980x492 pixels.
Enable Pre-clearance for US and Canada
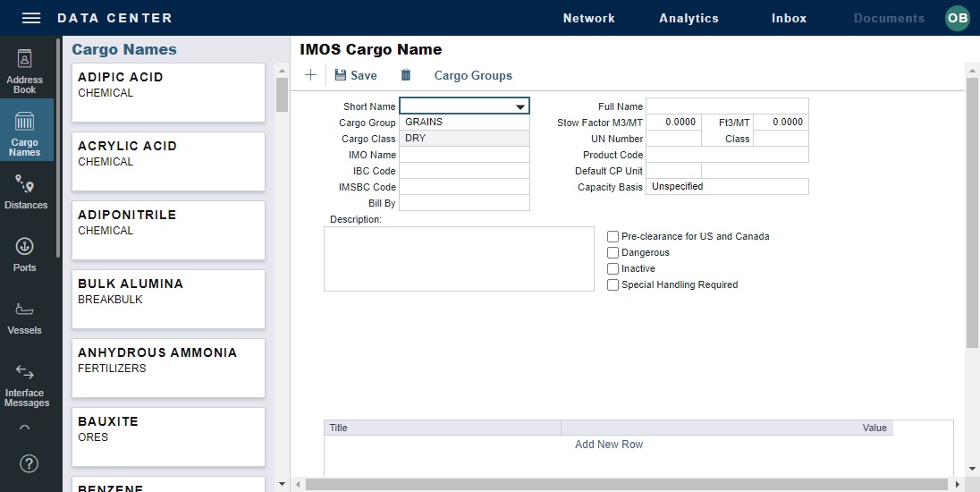coord(612,236)
